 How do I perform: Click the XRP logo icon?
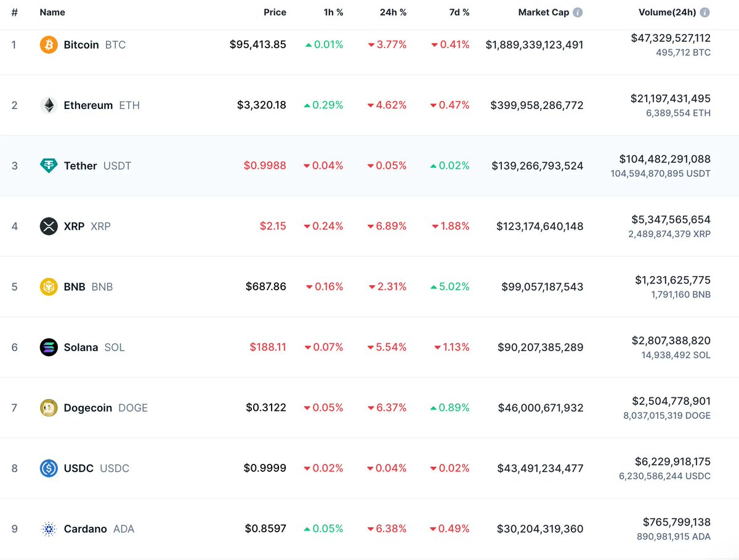49,226
